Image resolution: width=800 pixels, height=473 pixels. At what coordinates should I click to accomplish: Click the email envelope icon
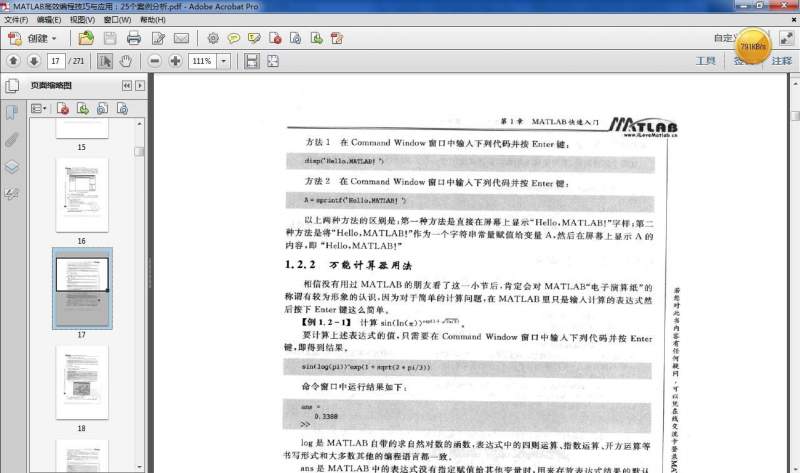(x=181, y=38)
